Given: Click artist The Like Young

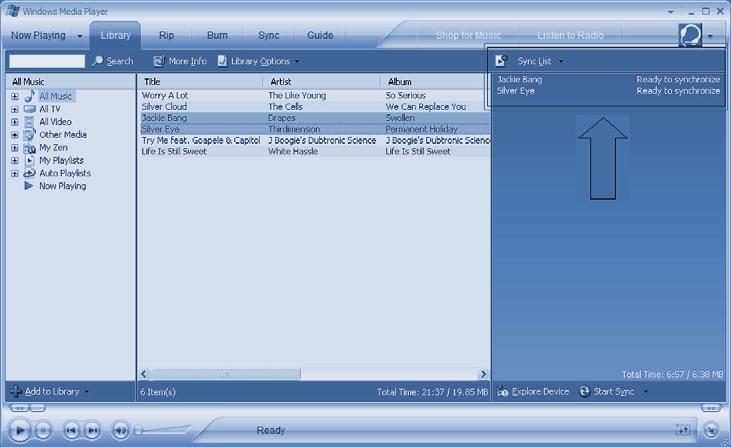Looking at the screenshot, I should [x=297, y=95].
